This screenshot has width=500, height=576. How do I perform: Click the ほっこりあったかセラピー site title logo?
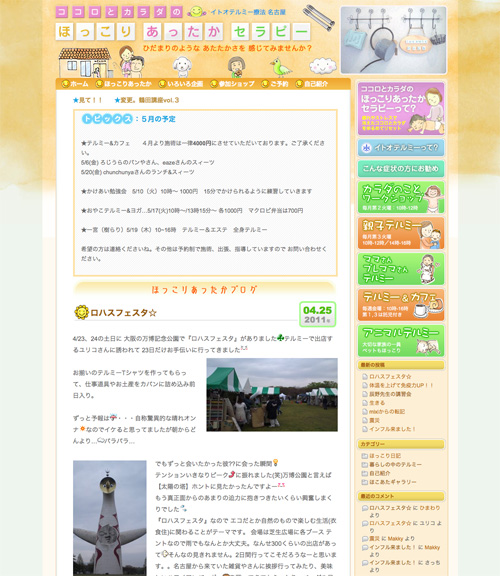[183, 32]
